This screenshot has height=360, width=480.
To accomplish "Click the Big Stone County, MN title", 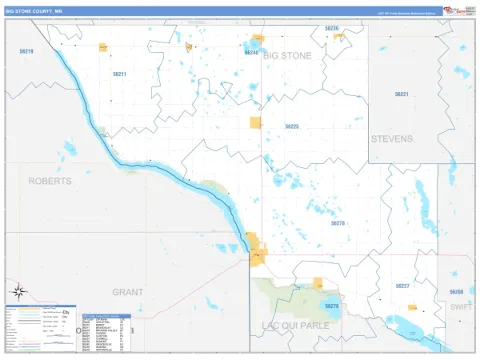I will [x=34, y=11].
